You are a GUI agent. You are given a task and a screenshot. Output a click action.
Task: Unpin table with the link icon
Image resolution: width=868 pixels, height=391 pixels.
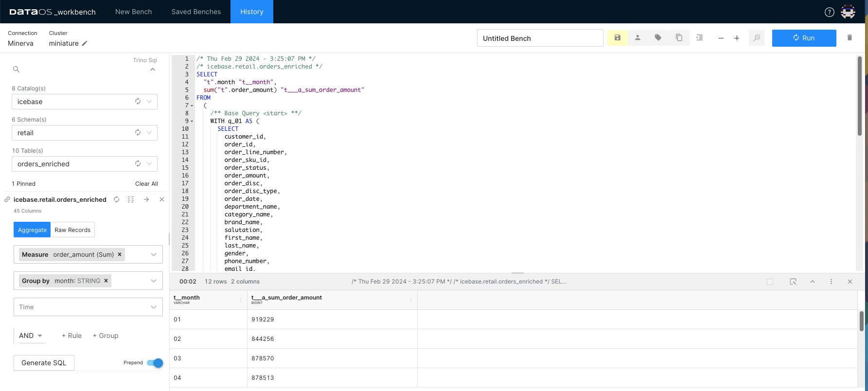7,199
